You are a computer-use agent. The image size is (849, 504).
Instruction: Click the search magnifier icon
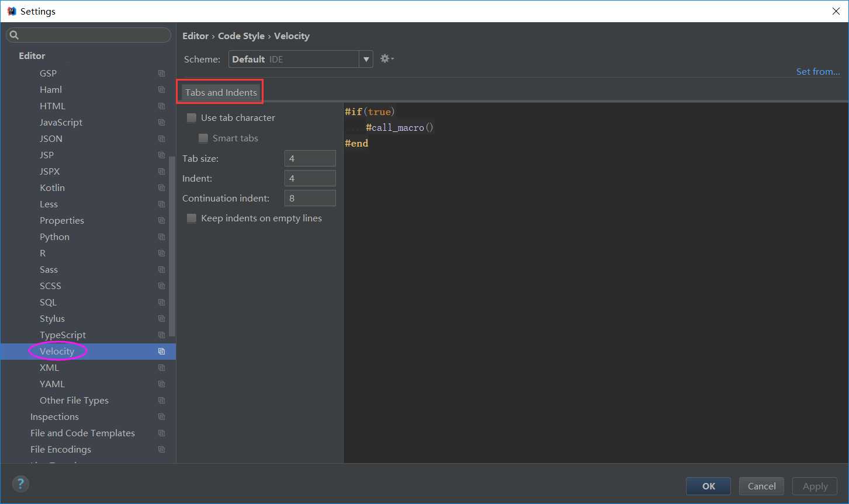[x=15, y=35]
